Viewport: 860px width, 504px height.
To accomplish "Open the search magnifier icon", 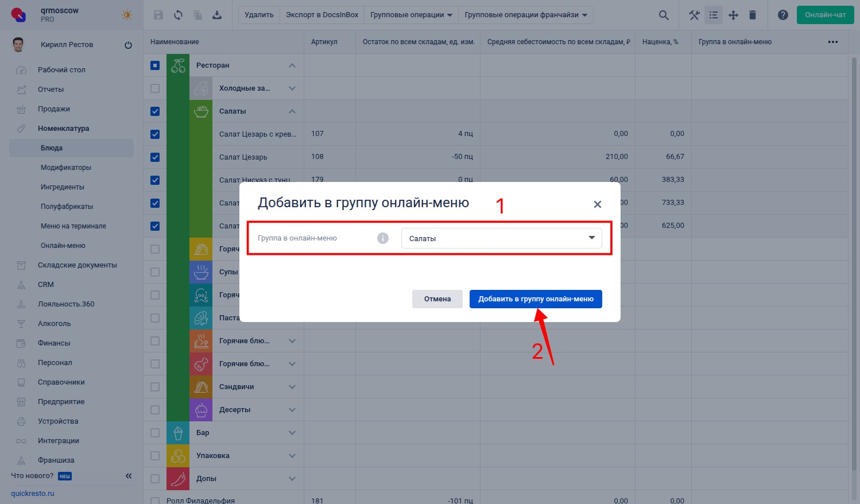I will tap(664, 15).
